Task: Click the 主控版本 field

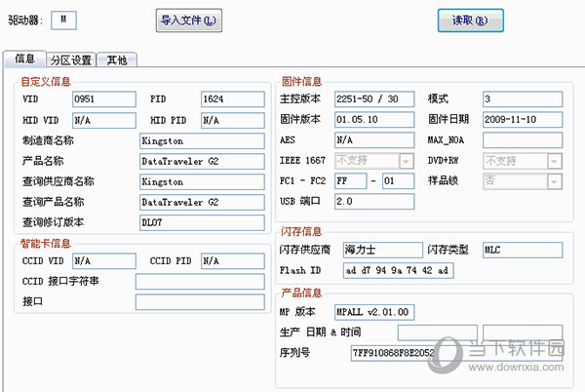Action: tap(367, 99)
